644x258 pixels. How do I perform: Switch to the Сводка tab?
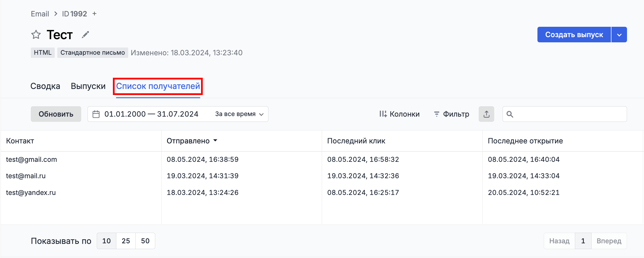point(45,86)
